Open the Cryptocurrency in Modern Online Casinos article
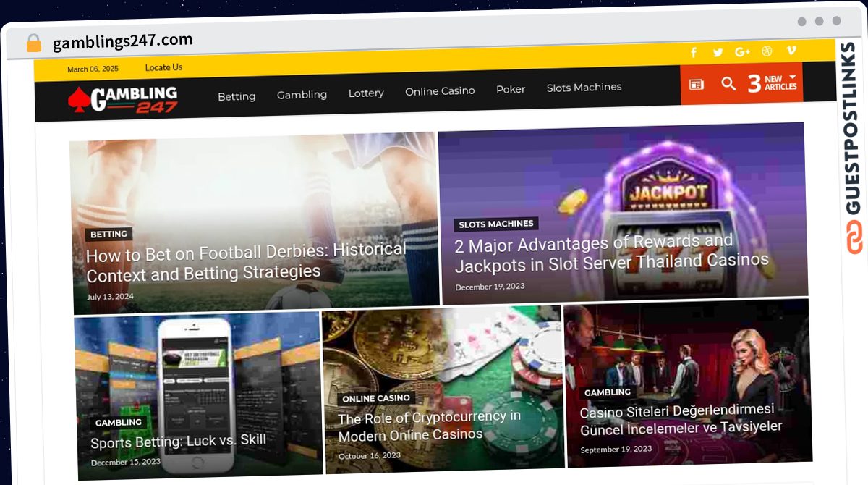Viewport: 868px width, 485px height. tap(429, 426)
